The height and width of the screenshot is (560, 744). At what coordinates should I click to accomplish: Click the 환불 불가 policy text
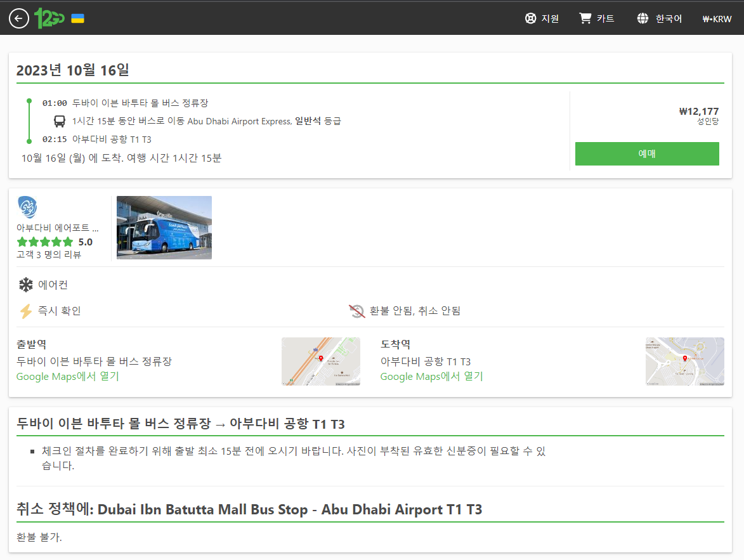(x=39, y=537)
